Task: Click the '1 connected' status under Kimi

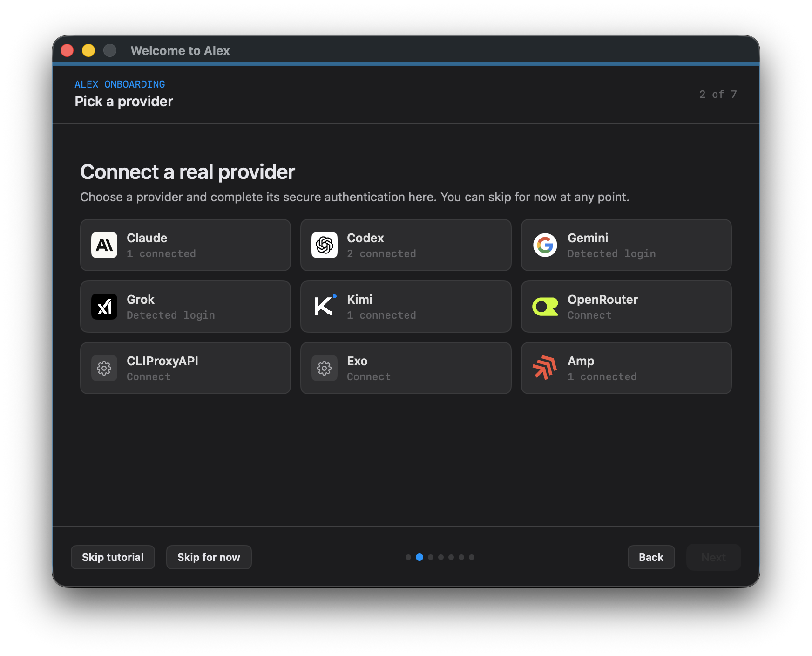Action: (x=381, y=315)
